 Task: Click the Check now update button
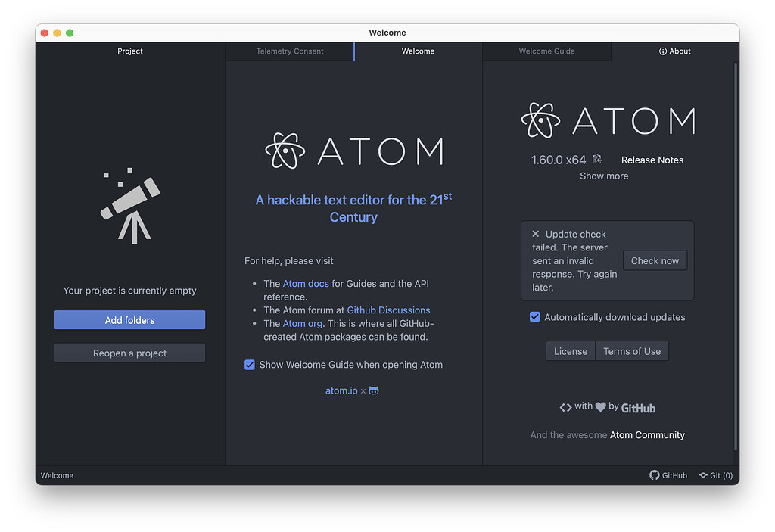coord(655,260)
